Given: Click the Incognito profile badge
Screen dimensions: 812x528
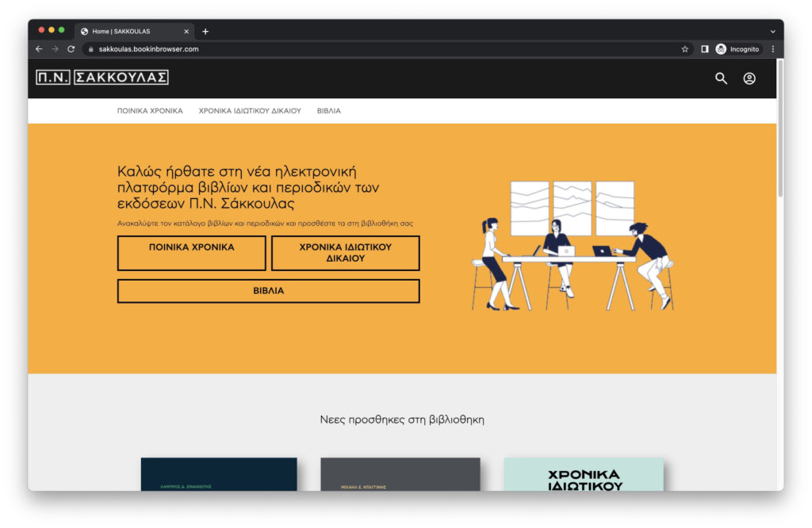Looking at the screenshot, I should point(737,49).
